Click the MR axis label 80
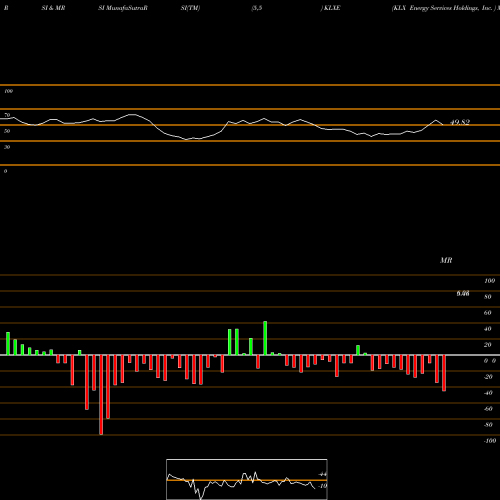The height and width of the screenshot is (500, 500). [x=488, y=297]
